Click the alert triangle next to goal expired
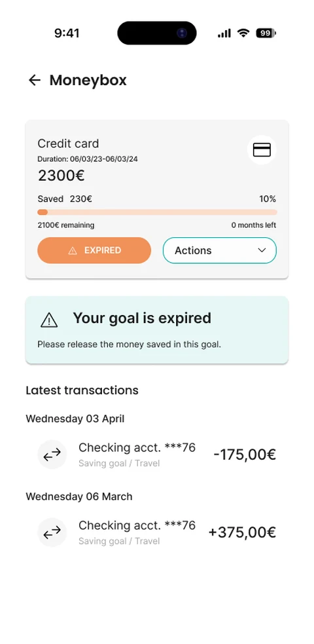 click(x=49, y=320)
